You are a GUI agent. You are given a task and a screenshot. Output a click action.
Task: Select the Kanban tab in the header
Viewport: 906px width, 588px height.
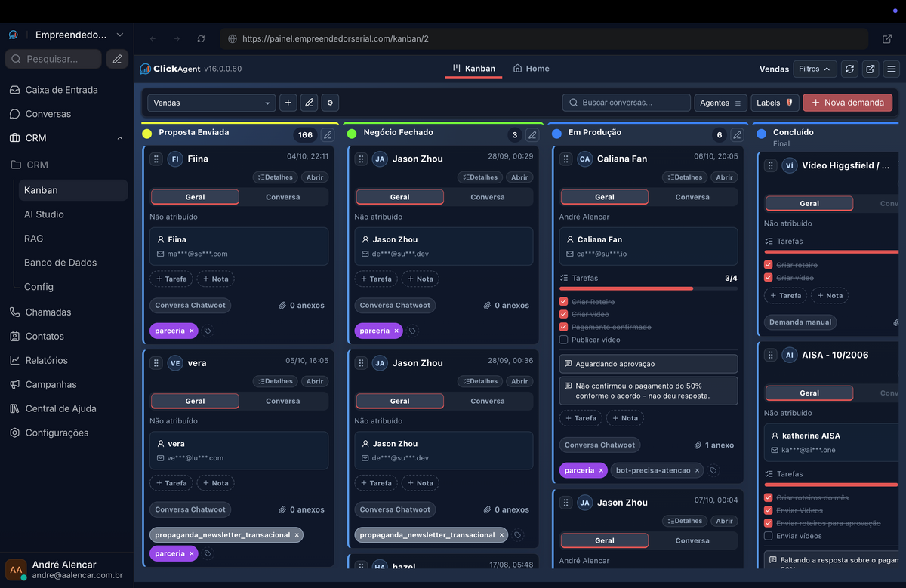click(x=473, y=69)
